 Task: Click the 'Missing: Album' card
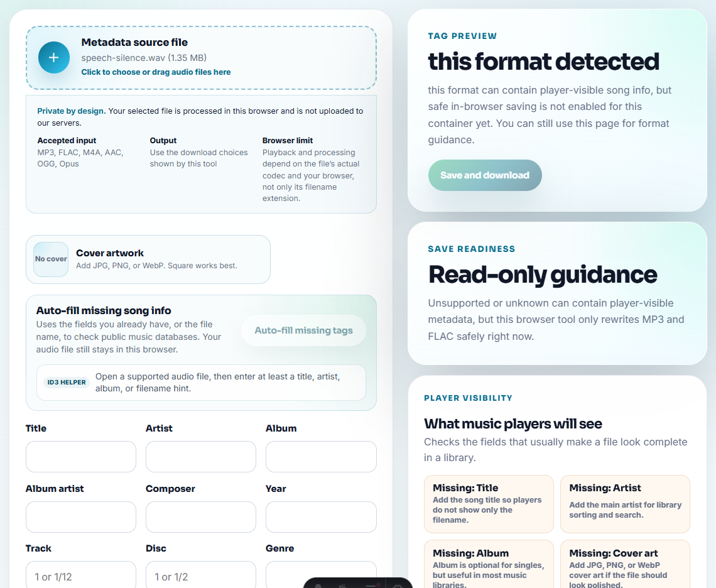tap(489, 564)
